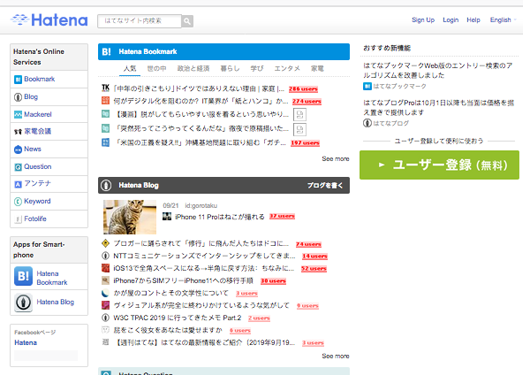Open the NTTコミュニケーションズ internship blog entry
The width and height of the screenshot is (523, 375).
click(204, 256)
